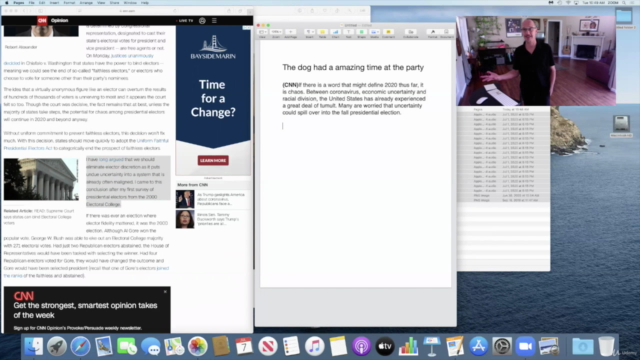This screenshot has height=360, width=640.
Task: Open the Insert menu in menu bar
Action: click(54, 2)
